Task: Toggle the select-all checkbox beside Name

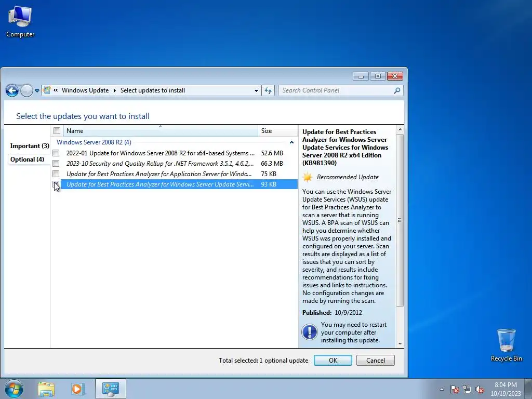Action: (x=57, y=130)
